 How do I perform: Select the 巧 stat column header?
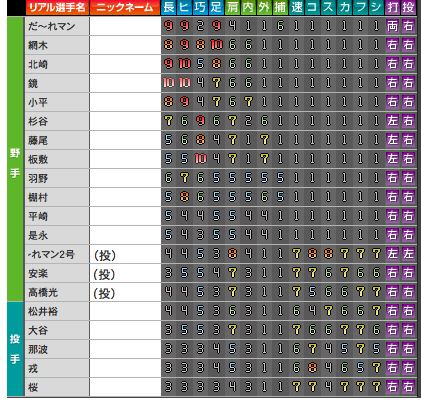pos(200,7)
